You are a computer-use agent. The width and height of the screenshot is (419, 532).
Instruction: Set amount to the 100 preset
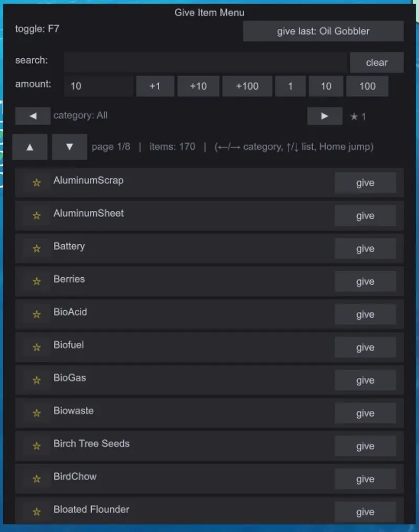click(367, 86)
